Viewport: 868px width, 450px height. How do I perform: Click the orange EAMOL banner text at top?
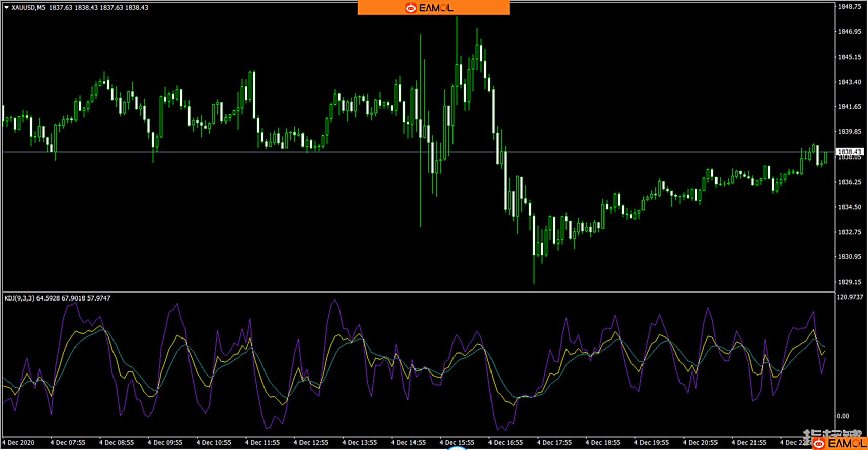click(x=436, y=8)
